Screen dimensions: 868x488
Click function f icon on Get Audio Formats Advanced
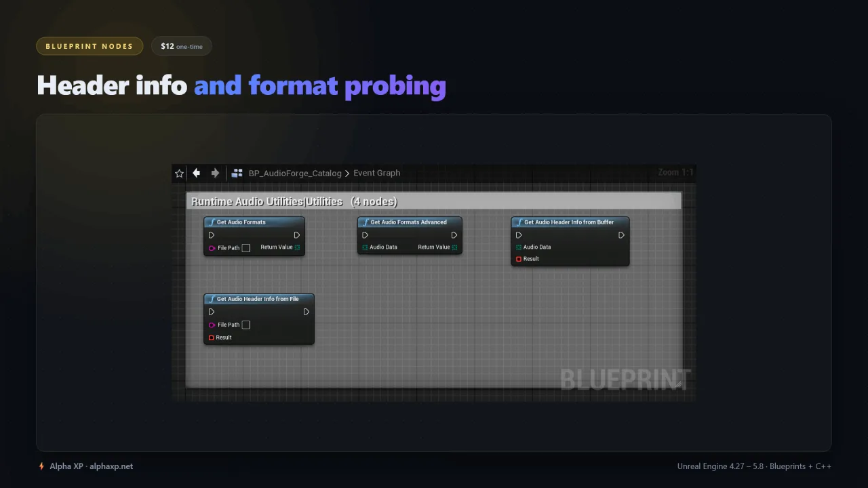click(366, 222)
